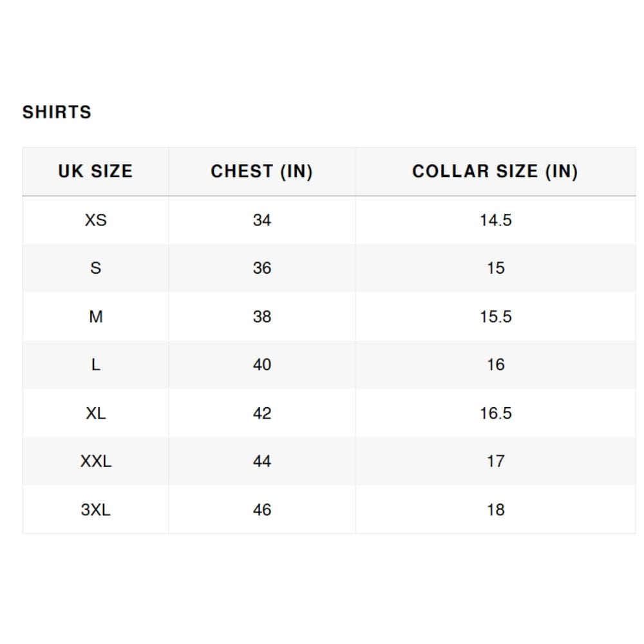Click collar size 16

click(x=495, y=365)
